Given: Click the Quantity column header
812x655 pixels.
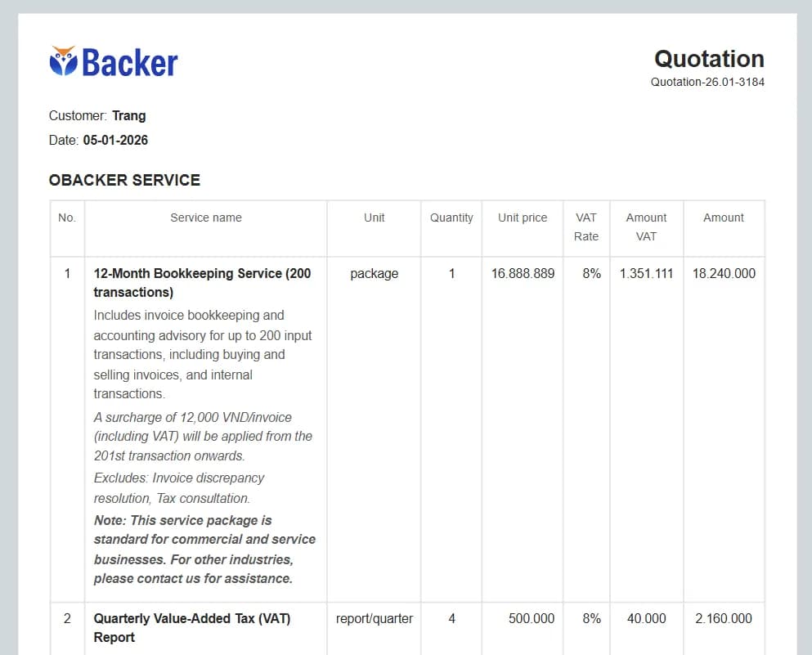Looking at the screenshot, I should pyautogui.click(x=451, y=218).
